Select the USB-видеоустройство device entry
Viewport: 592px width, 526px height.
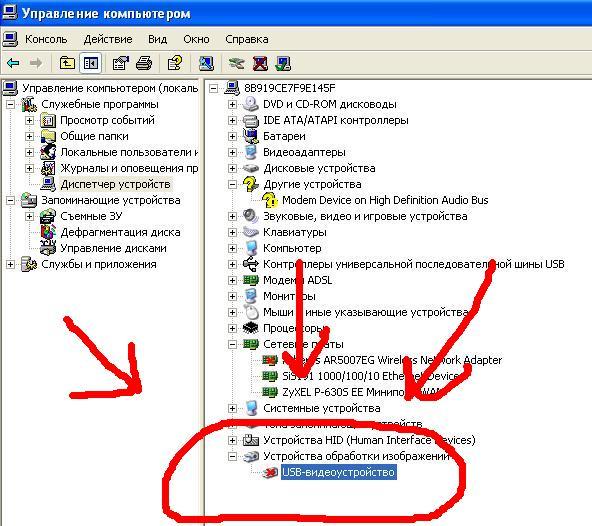point(339,472)
